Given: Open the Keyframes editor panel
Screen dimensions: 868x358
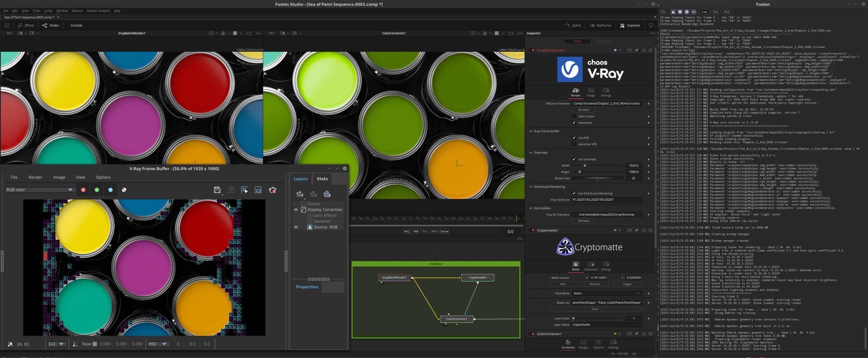Looking at the screenshot, I should click(x=600, y=25).
